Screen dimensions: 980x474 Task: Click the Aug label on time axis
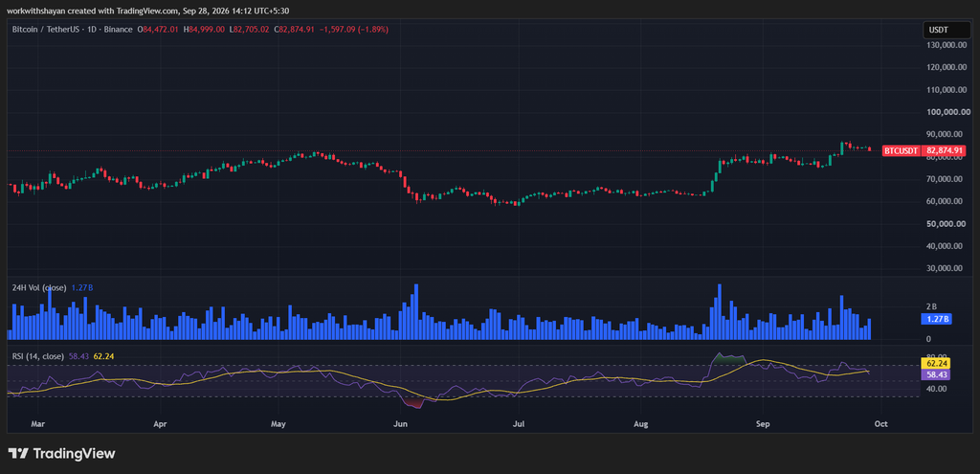tap(640, 423)
